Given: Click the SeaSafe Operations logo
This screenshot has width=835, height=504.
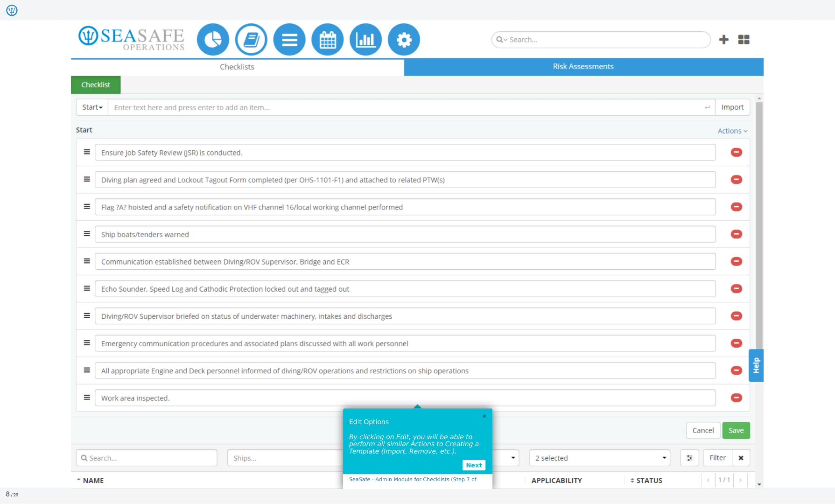Looking at the screenshot, I should pyautogui.click(x=131, y=38).
